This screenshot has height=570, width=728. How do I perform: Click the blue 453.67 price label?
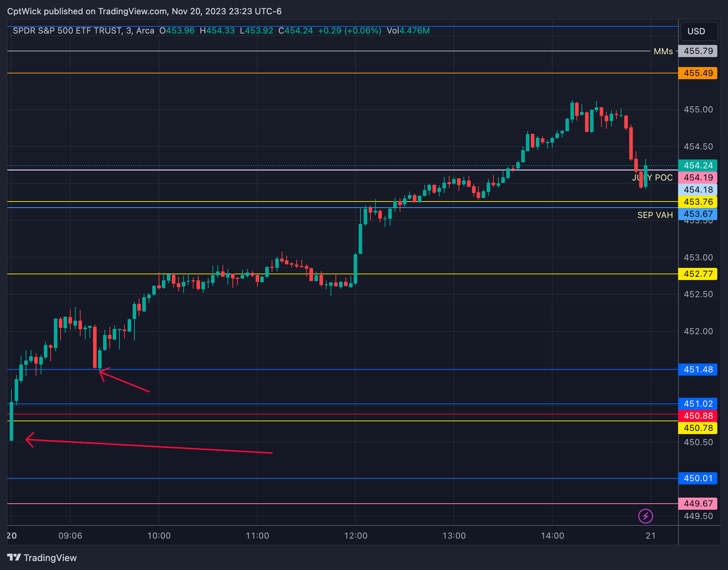[697, 214]
